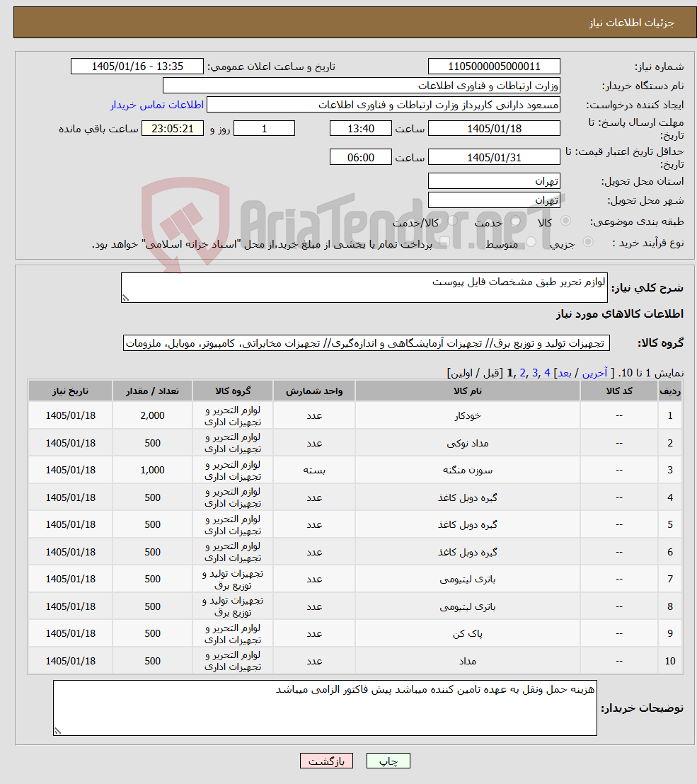697x784 pixels.
Task: Click row number 10 cell
Action: (670, 661)
